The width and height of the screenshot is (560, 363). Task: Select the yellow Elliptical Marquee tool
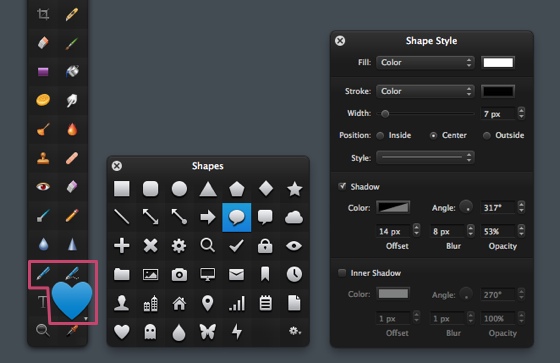(x=43, y=100)
